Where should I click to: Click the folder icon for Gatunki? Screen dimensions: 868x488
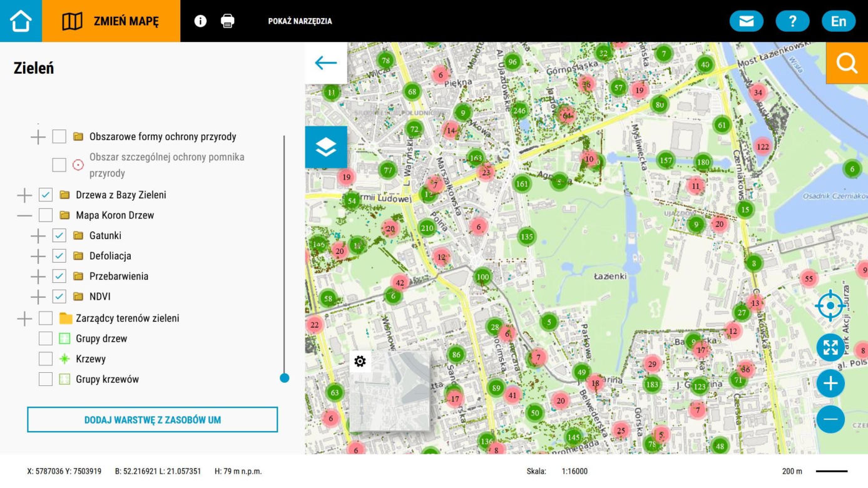[78, 236]
